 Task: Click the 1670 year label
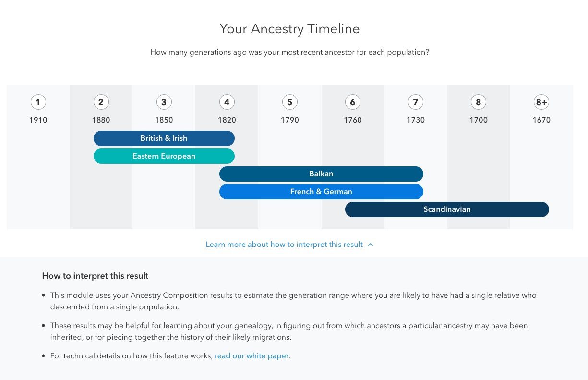coord(541,120)
